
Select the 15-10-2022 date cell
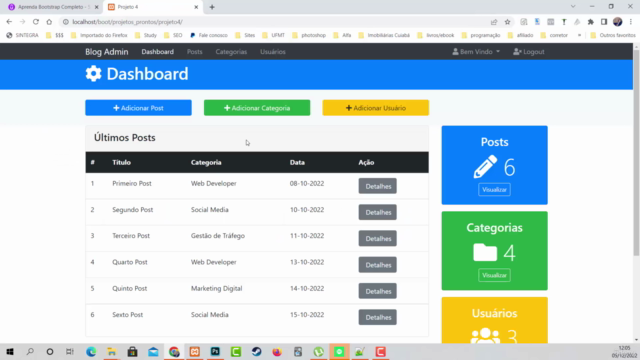pyautogui.click(x=307, y=315)
